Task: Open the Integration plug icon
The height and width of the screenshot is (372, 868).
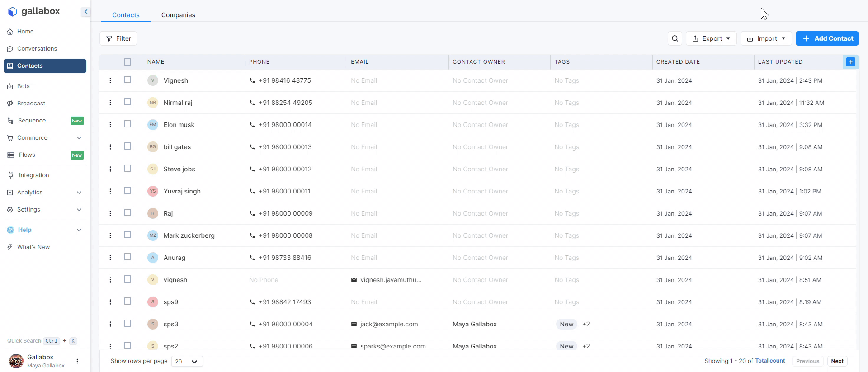Action: 11,175
